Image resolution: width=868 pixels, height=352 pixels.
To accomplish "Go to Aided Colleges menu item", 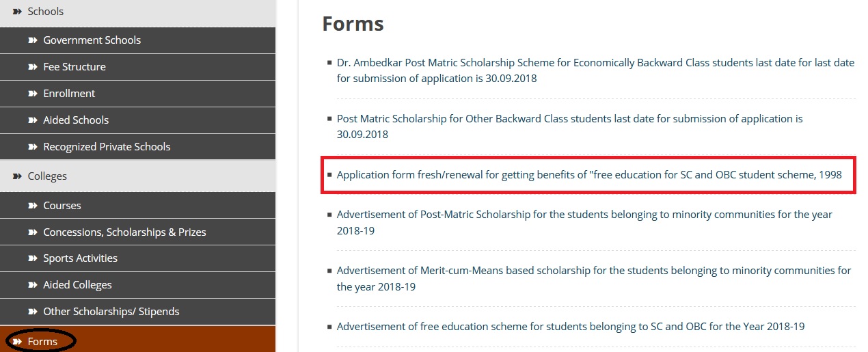I will 77,285.
